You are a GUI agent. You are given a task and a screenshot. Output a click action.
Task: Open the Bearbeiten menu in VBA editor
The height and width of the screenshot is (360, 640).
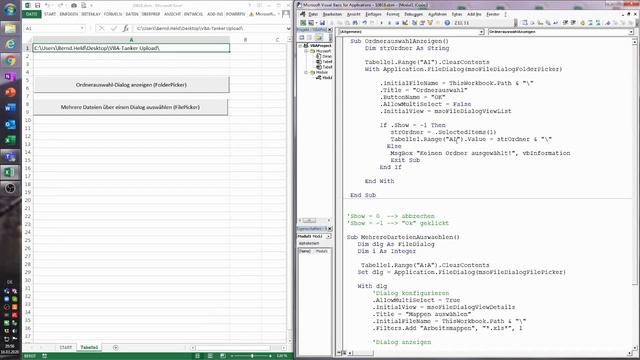point(332,14)
